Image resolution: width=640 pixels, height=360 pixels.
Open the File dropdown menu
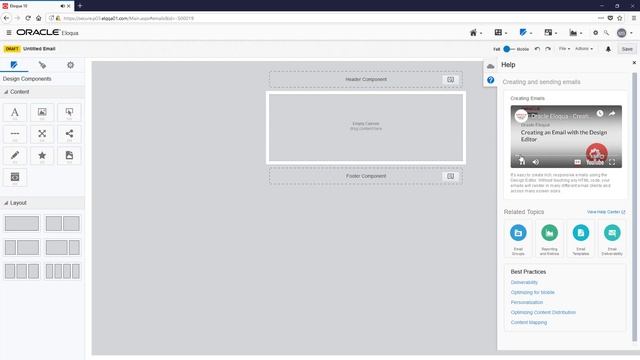tap(564, 49)
